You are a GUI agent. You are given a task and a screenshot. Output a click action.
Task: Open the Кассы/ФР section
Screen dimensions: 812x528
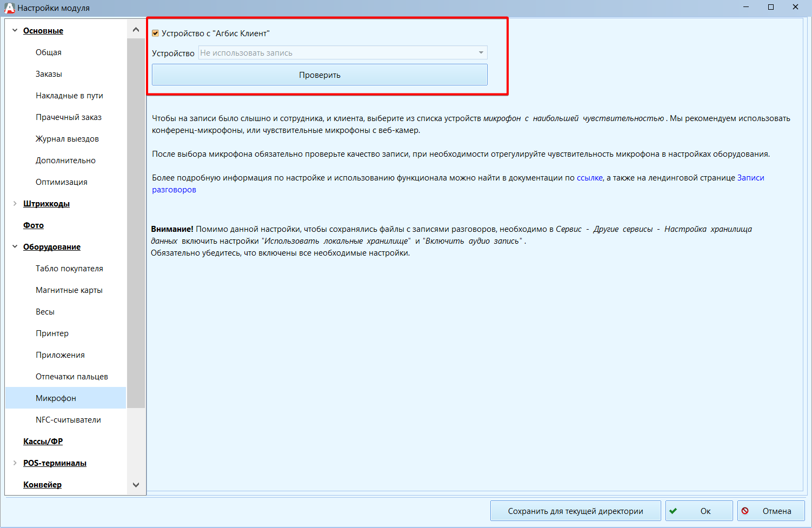[x=43, y=442]
